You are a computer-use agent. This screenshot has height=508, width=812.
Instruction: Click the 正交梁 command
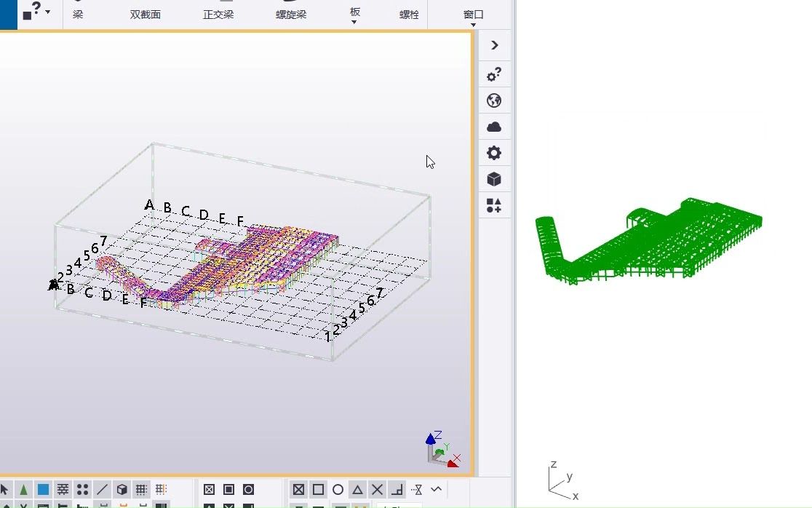tap(218, 14)
